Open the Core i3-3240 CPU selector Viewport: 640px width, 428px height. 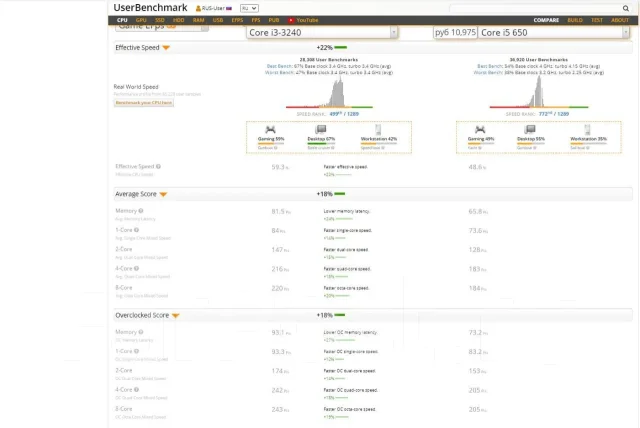pos(322,33)
